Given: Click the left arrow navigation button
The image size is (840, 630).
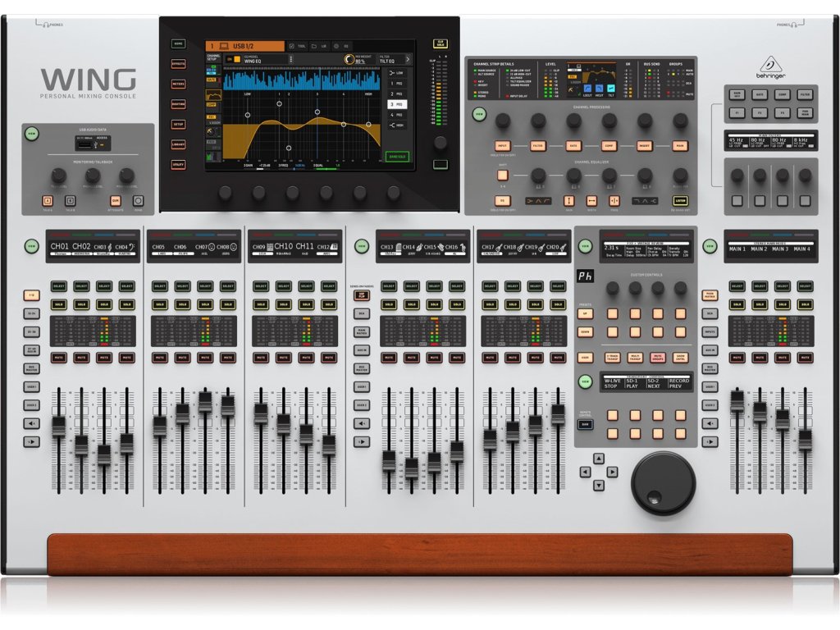Looking at the screenshot, I should (x=585, y=472).
